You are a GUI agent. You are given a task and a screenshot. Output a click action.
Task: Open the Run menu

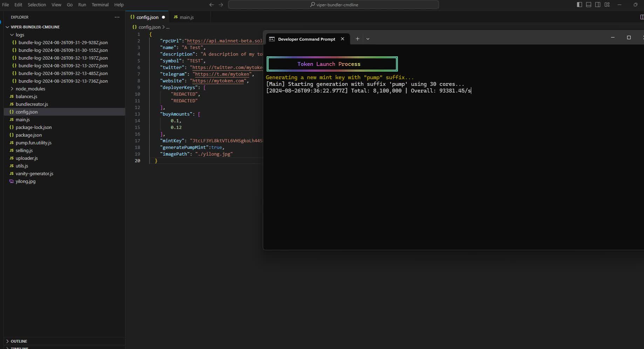[x=82, y=5]
